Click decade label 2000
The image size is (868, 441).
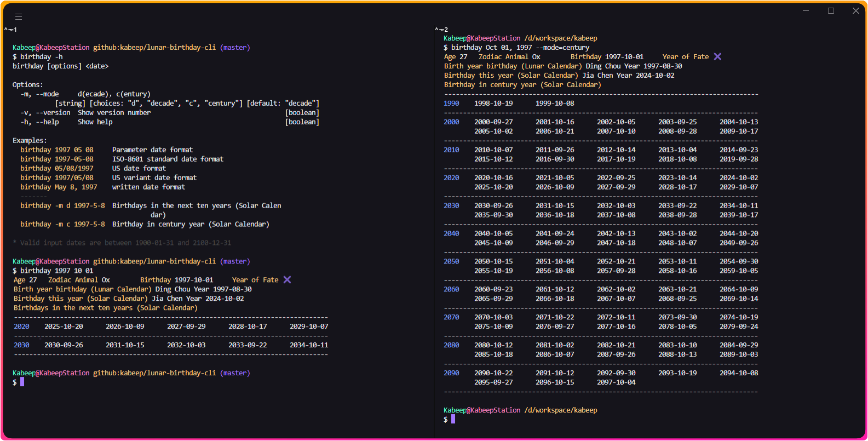click(451, 122)
